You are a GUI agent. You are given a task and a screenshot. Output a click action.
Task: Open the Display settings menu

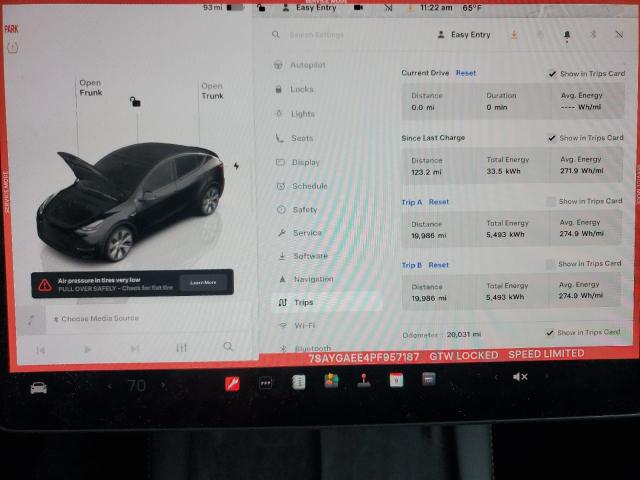coord(298,162)
